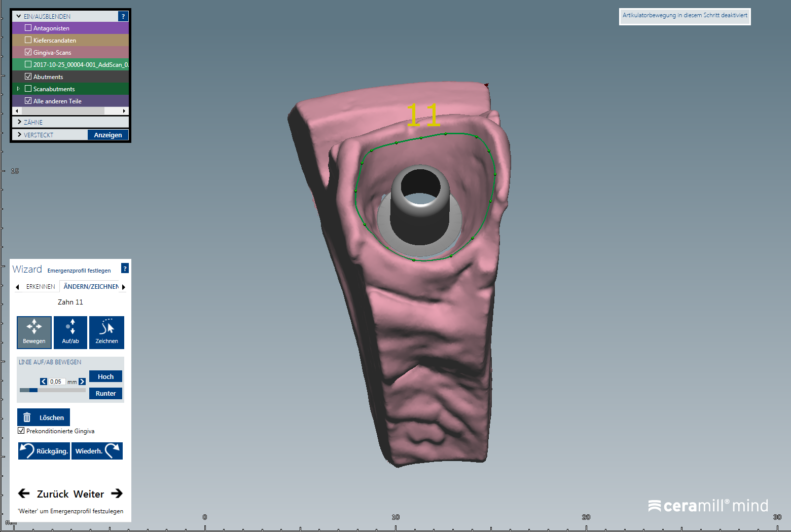Viewport: 791px width, 532px height.
Task: Select the Bewegen move tool
Action: 34,332
